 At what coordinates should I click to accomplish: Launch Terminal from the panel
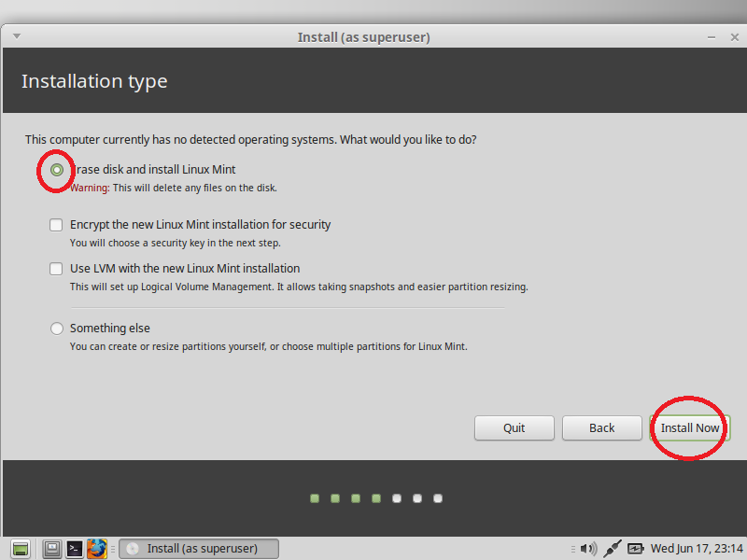click(75, 549)
